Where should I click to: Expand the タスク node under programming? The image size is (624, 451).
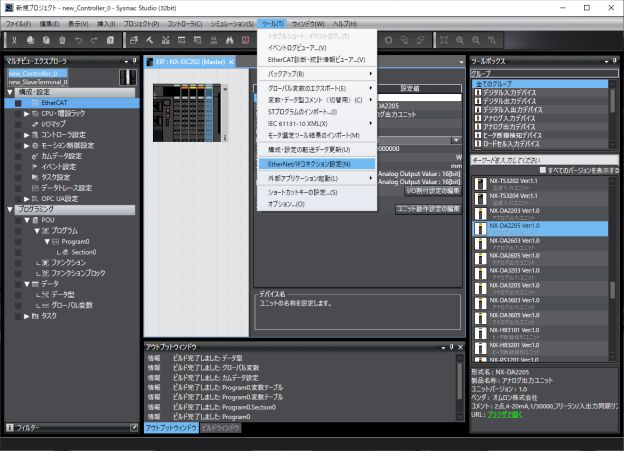tap(28, 316)
